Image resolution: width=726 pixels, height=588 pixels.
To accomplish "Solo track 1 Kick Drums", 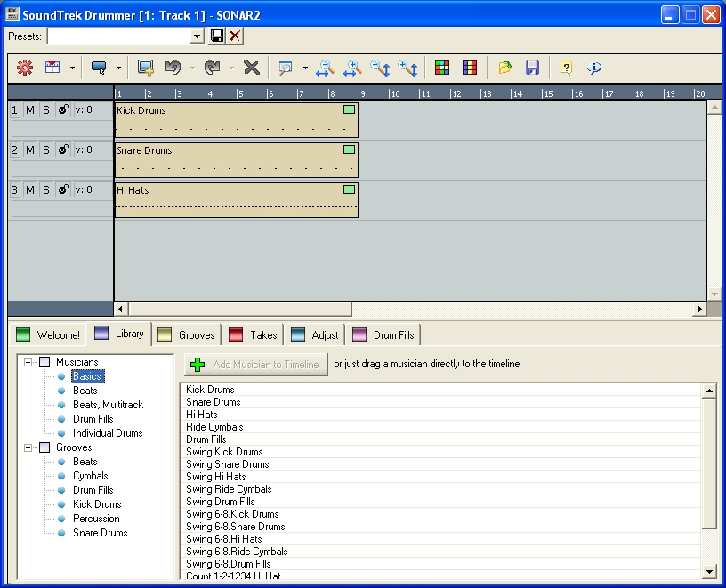I will pyautogui.click(x=46, y=110).
